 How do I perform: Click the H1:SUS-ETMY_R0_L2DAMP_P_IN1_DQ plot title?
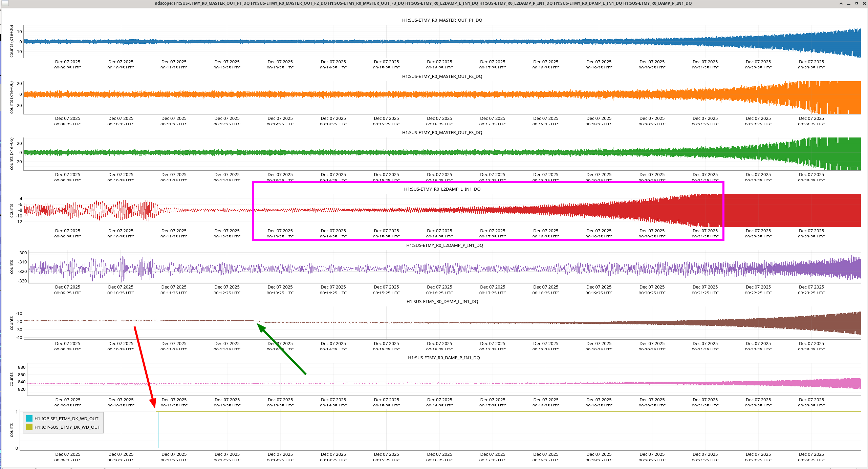click(444, 245)
